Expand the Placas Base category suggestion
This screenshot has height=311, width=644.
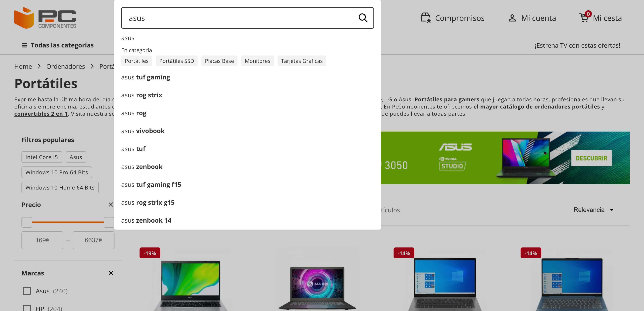tap(219, 61)
